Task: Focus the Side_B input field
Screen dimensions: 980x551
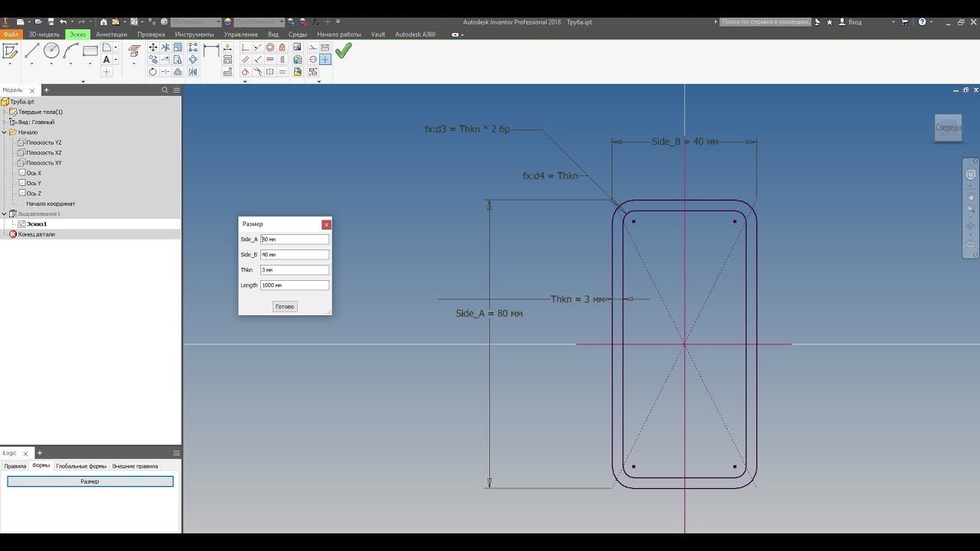Action: point(295,255)
